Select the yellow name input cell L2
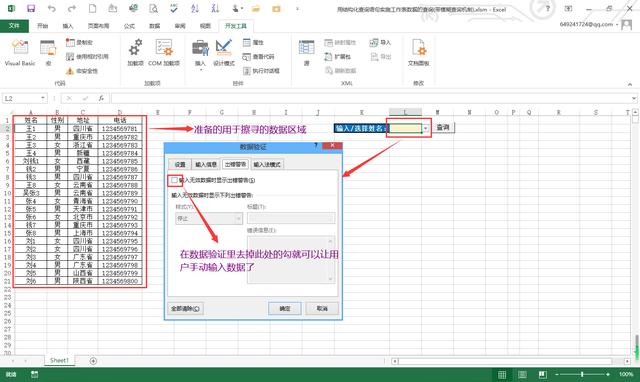Viewport: 640px width, 382px height. [405, 129]
